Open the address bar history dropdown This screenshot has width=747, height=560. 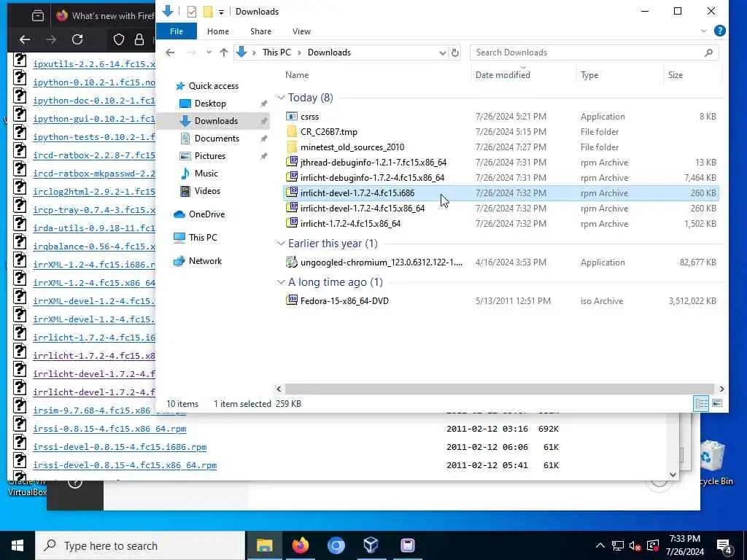[x=442, y=52]
